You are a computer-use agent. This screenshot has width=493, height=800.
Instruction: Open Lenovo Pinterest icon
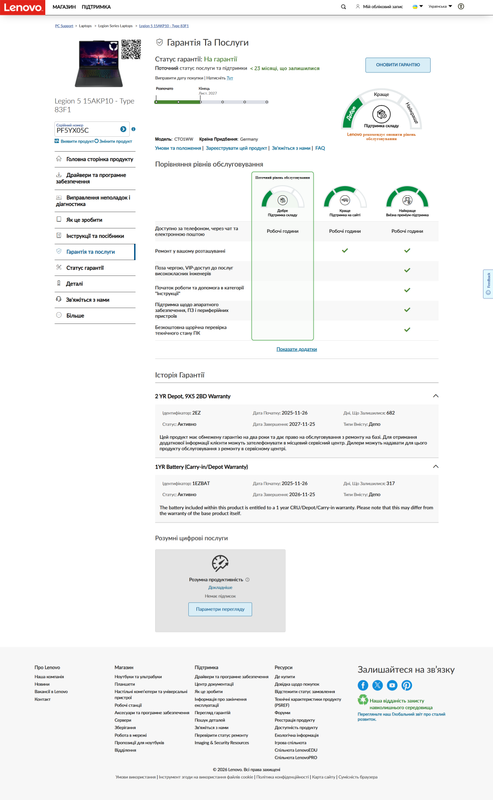[407, 685]
